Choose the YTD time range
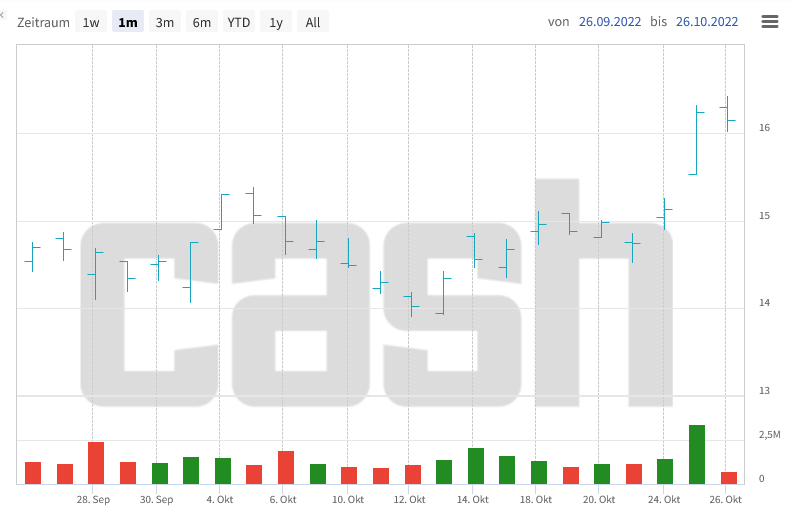 pyautogui.click(x=239, y=22)
